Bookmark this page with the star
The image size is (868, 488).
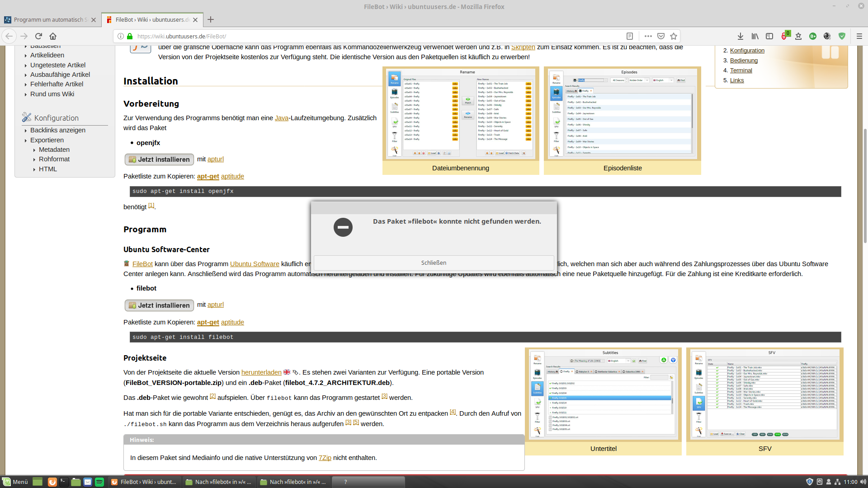(x=674, y=36)
